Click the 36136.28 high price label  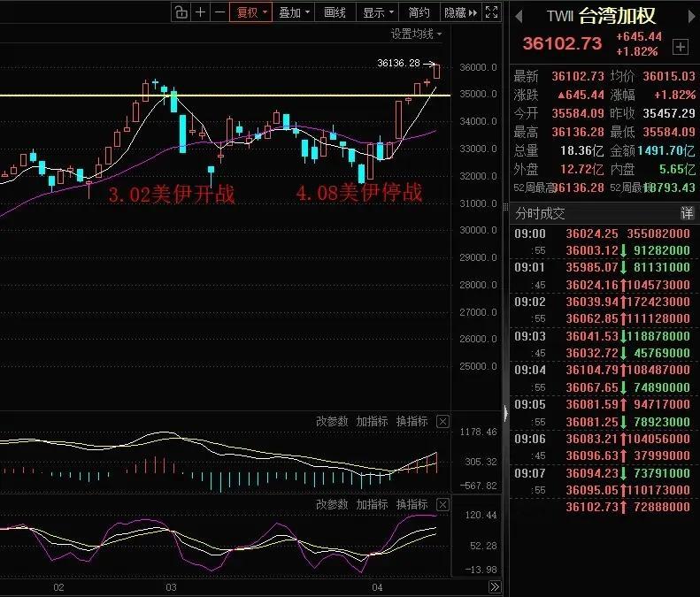pos(398,64)
